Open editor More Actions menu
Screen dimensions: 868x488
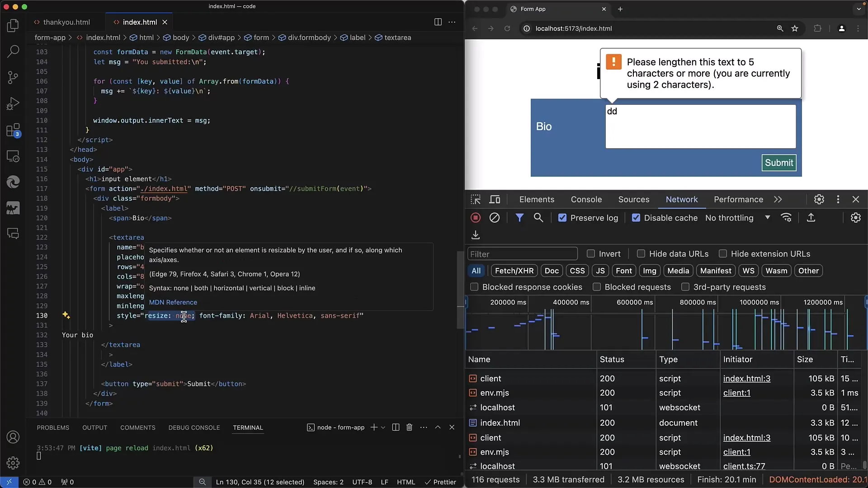point(452,22)
